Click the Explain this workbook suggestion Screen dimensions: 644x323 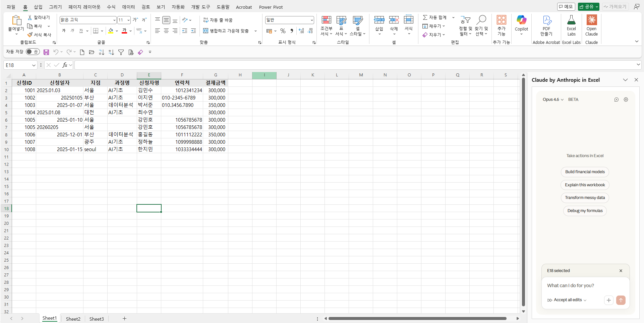pyautogui.click(x=585, y=185)
